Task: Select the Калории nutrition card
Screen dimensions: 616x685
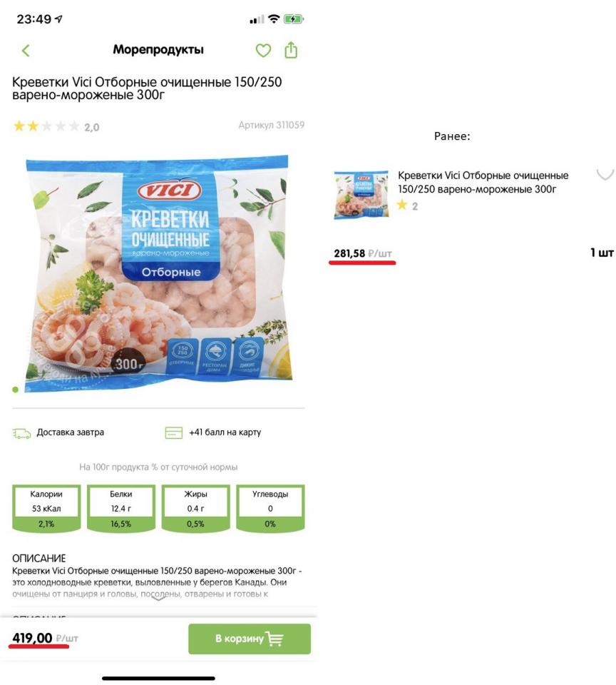Action: 46,508
